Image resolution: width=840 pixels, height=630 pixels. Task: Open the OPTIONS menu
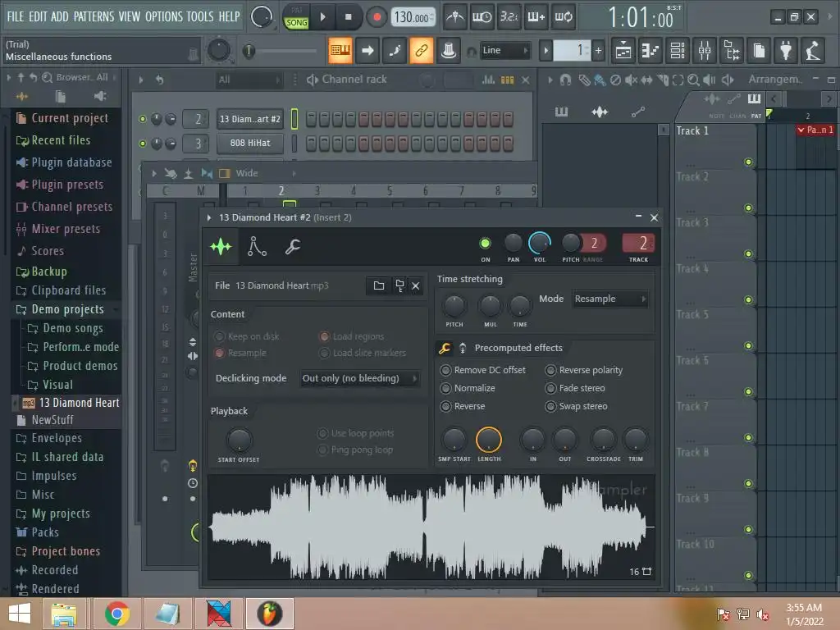[x=164, y=16]
